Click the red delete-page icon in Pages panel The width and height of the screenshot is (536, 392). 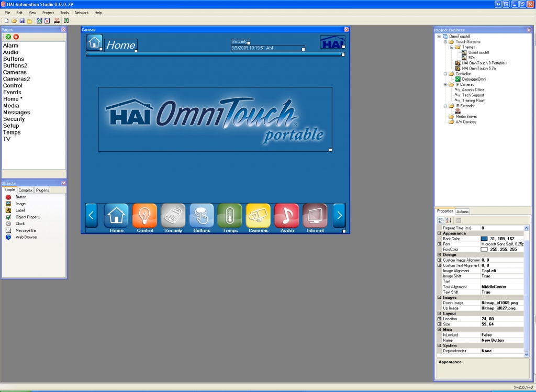point(16,37)
